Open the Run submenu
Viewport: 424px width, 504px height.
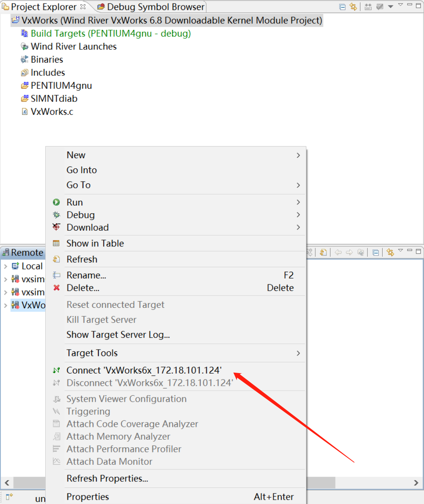click(x=176, y=202)
